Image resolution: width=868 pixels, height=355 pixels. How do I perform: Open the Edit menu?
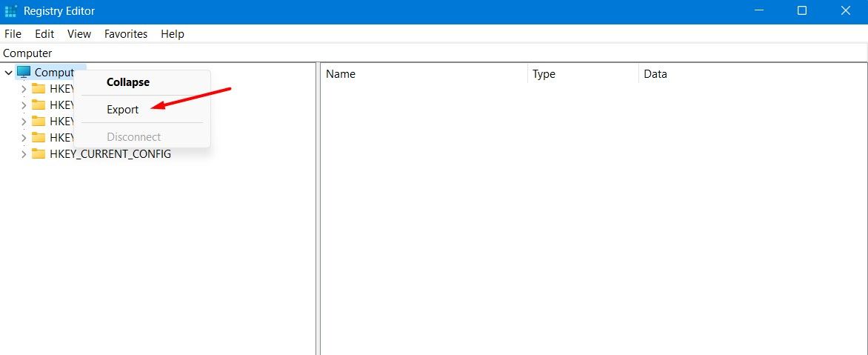pos(44,34)
